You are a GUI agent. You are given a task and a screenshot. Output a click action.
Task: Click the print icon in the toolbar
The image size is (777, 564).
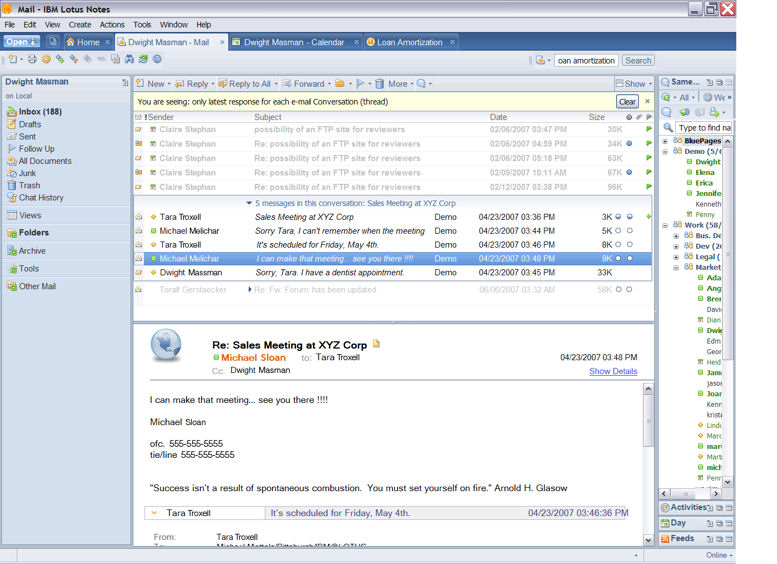pos(33,60)
